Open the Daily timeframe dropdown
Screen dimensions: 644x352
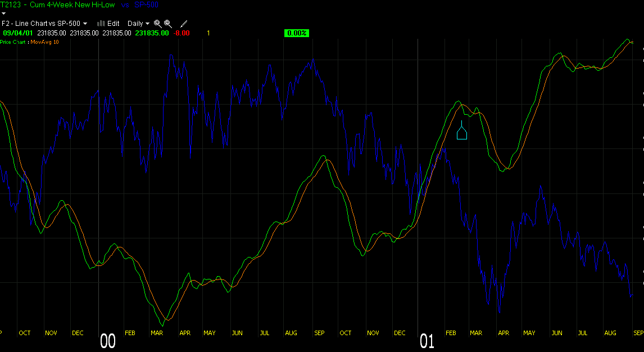[138, 24]
